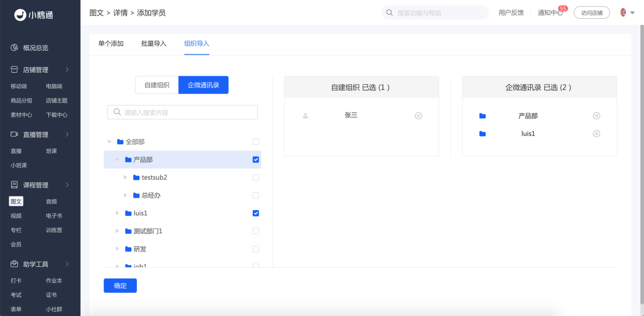This screenshot has width=644, height=316.
Task: Click the notification badge showing 55
Action: (563, 9)
